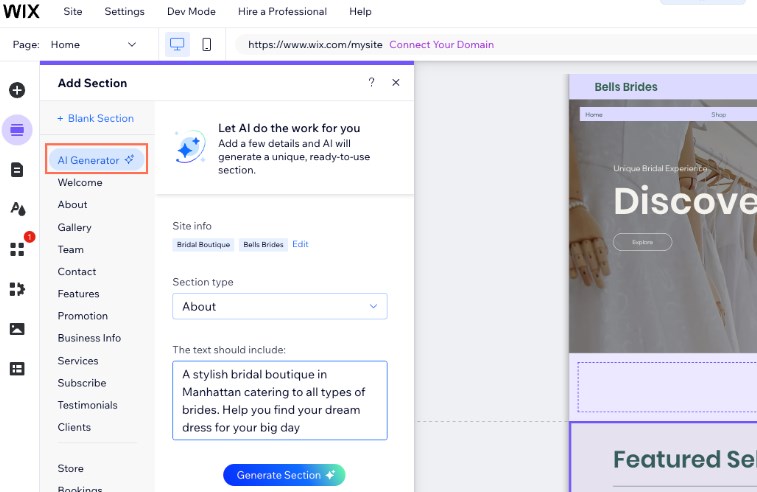Click the Generate Section button

(x=284, y=475)
